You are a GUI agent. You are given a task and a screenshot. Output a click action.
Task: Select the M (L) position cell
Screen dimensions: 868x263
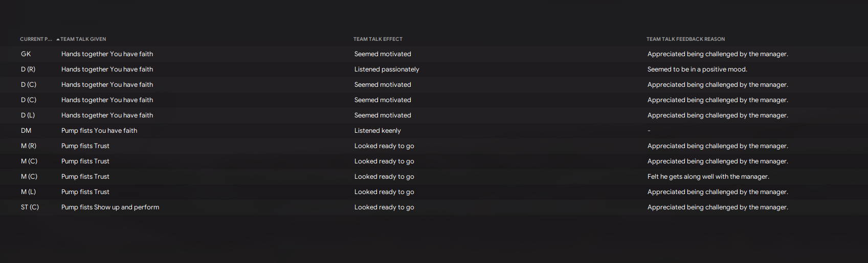29,192
